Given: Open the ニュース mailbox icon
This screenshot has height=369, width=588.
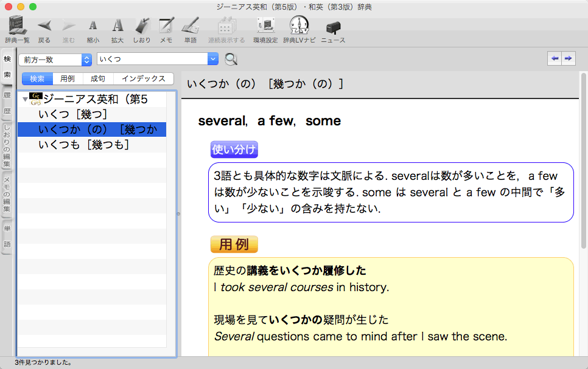Looking at the screenshot, I should tap(333, 27).
